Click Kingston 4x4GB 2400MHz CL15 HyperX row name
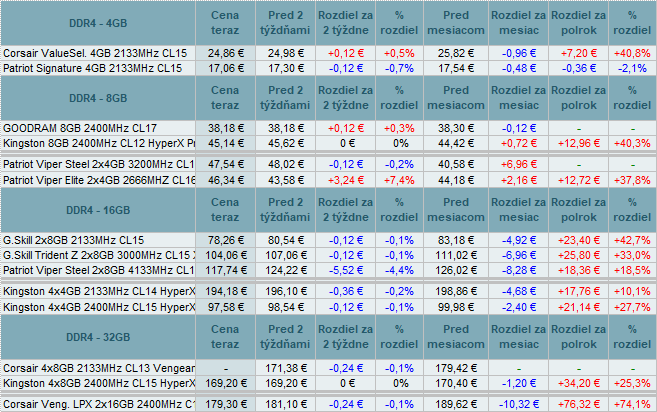This screenshot has width=657, height=412. (x=98, y=307)
